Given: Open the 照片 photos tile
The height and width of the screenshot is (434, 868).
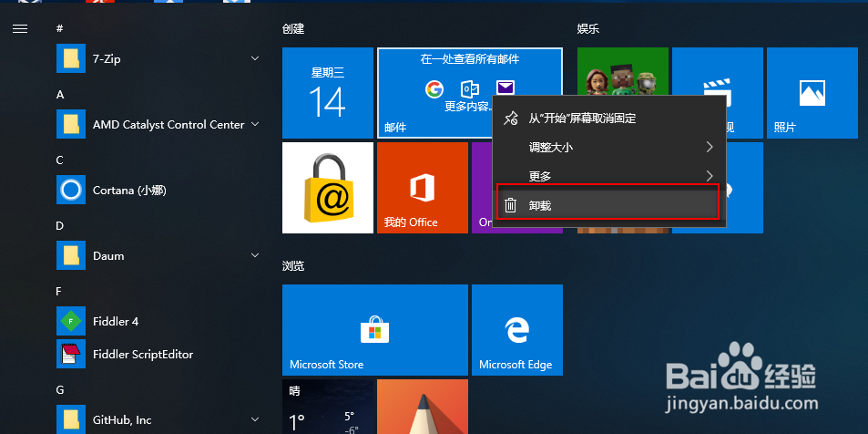Looking at the screenshot, I should point(812,93).
